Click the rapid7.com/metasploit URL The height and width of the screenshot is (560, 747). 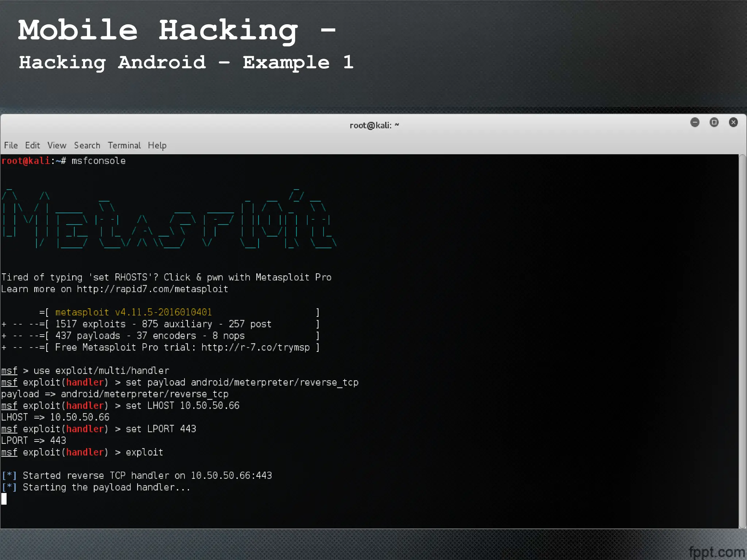pyautogui.click(x=152, y=289)
